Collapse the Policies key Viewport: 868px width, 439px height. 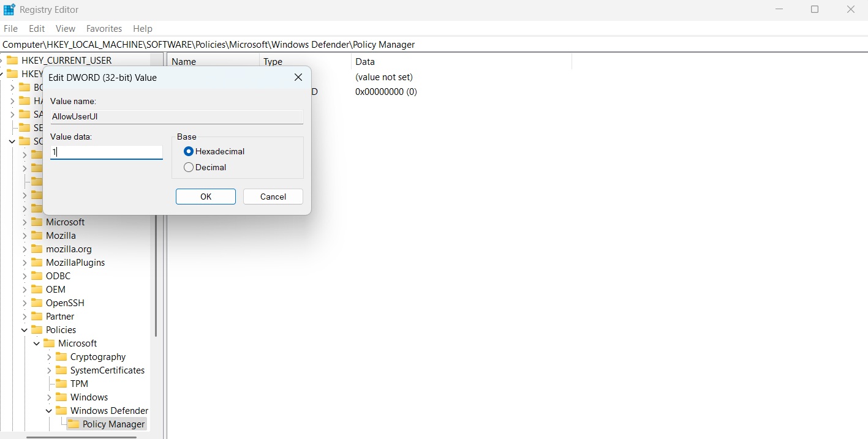click(25, 329)
